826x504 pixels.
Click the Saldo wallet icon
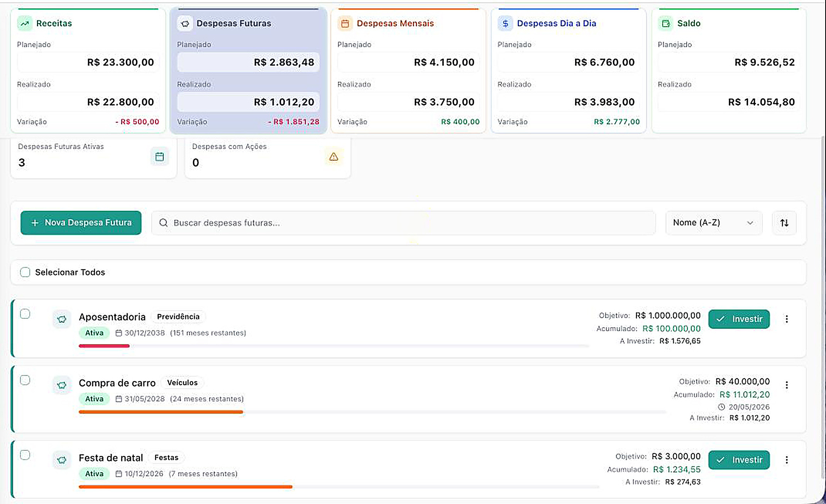point(665,24)
